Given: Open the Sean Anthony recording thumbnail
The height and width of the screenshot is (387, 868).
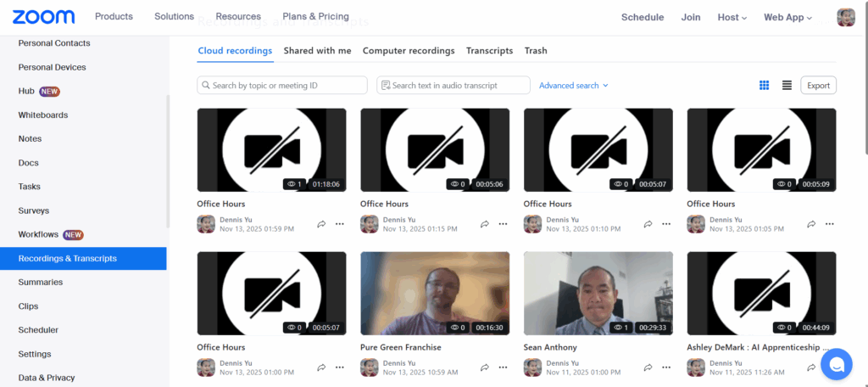Looking at the screenshot, I should 598,294.
